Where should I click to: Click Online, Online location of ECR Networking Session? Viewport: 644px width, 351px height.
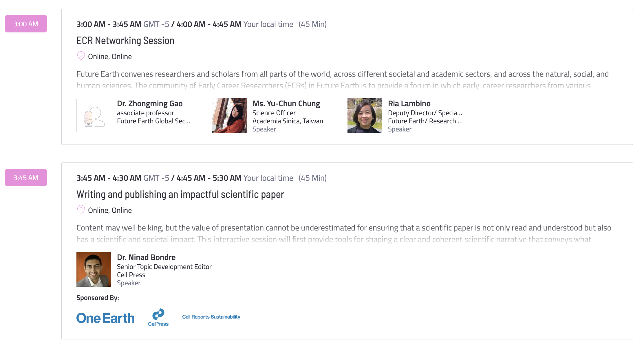pyautogui.click(x=110, y=56)
